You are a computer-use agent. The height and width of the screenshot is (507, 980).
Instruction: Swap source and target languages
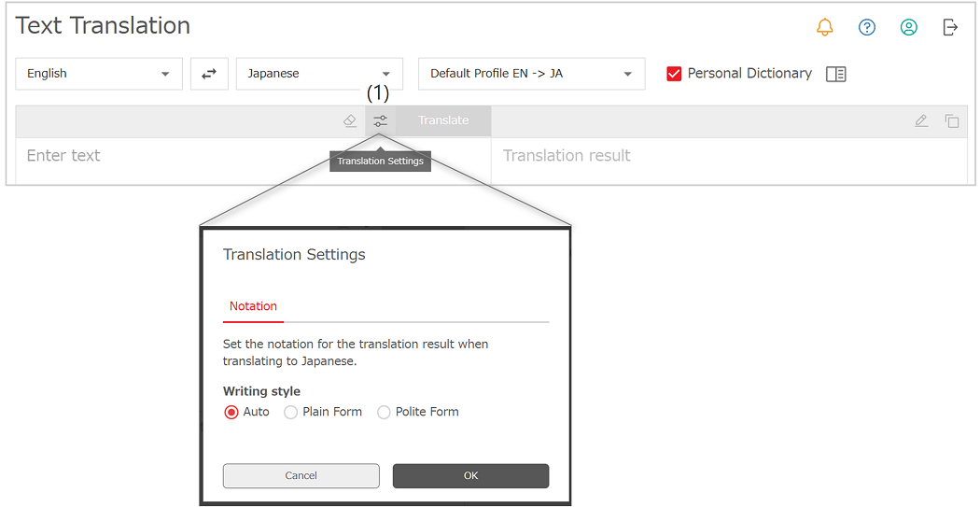point(209,74)
